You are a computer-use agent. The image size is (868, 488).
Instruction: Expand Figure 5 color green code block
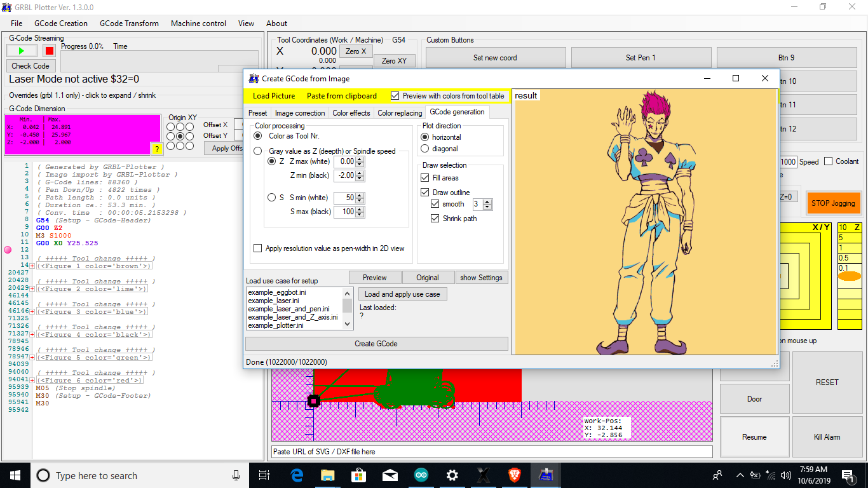point(32,357)
